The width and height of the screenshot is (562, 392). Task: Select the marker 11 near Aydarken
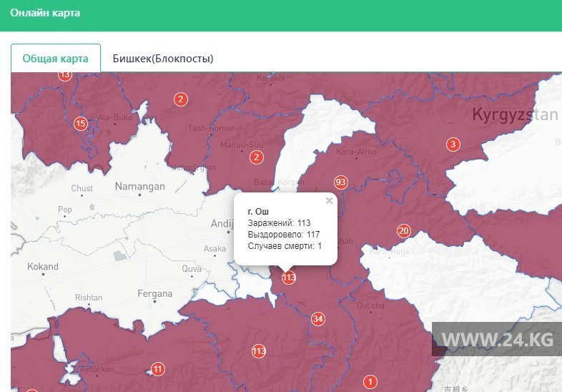(158, 369)
